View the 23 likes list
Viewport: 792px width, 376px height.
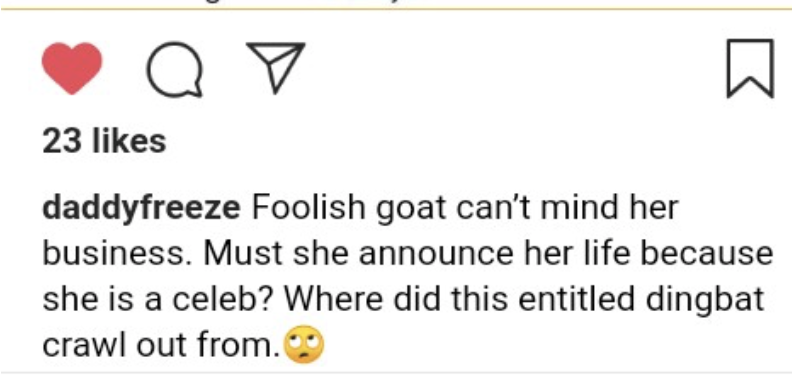104,141
